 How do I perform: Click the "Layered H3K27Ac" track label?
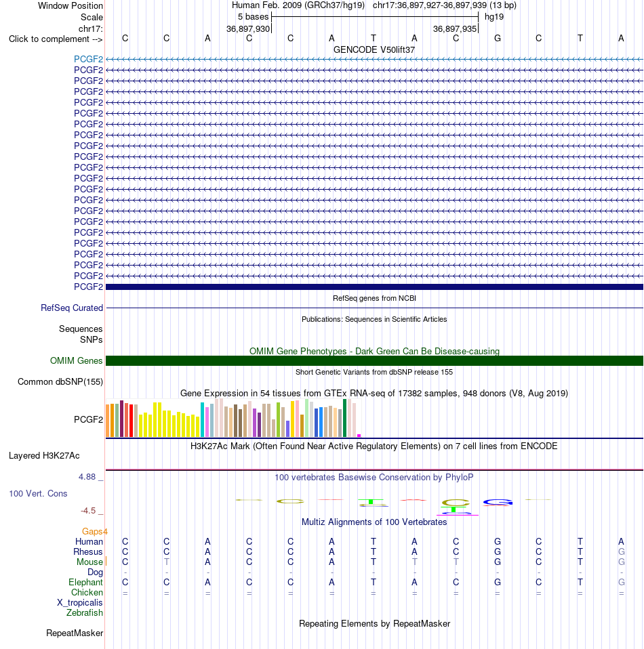point(44,456)
